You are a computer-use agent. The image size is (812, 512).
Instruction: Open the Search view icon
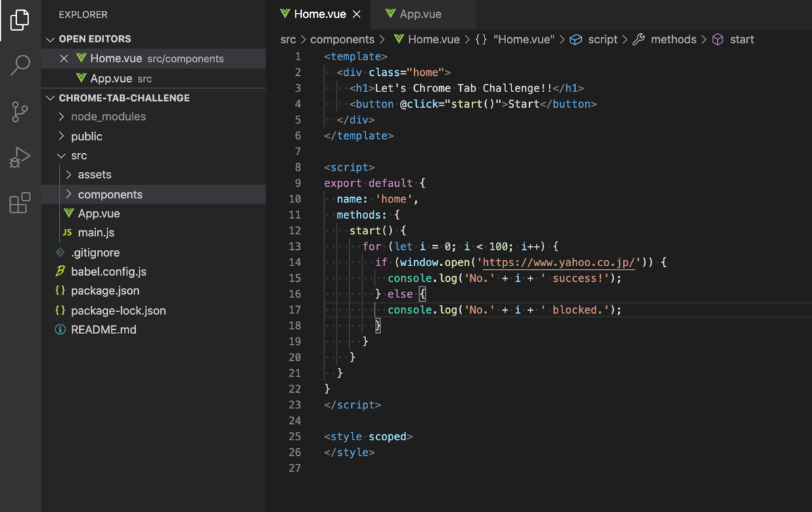tap(20, 66)
